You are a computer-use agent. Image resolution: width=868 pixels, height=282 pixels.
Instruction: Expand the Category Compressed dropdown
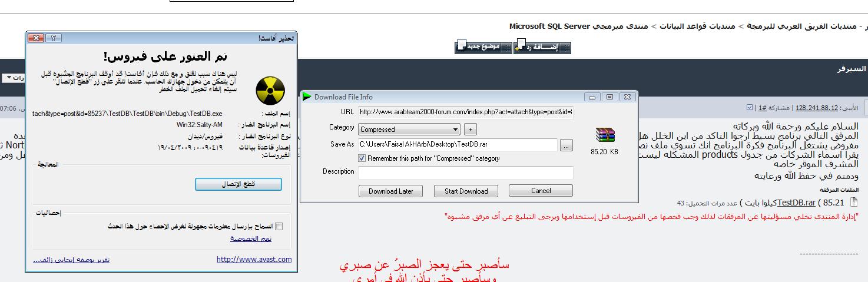(x=409, y=129)
